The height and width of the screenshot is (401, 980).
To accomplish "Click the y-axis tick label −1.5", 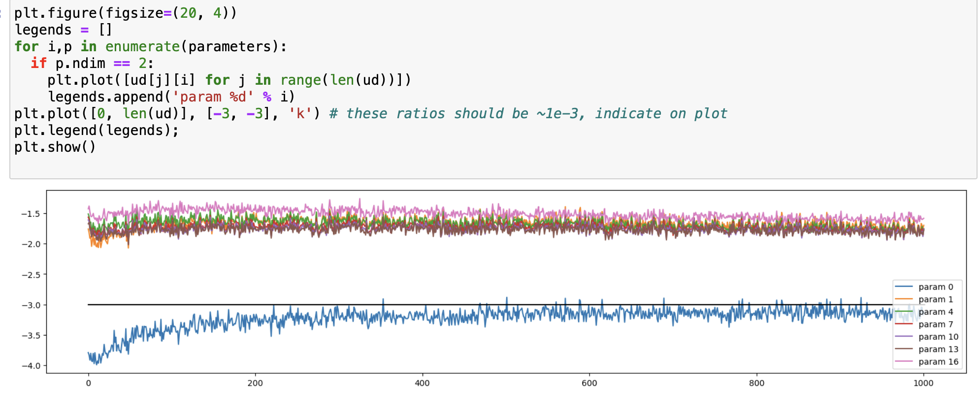I will pyautogui.click(x=31, y=214).
